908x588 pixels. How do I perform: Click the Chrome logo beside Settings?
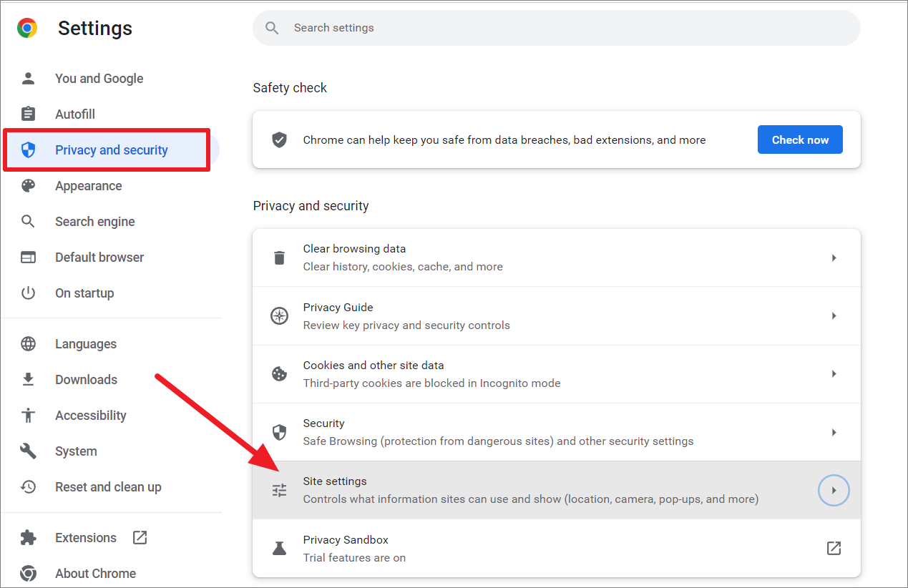(x=27, y=28)
